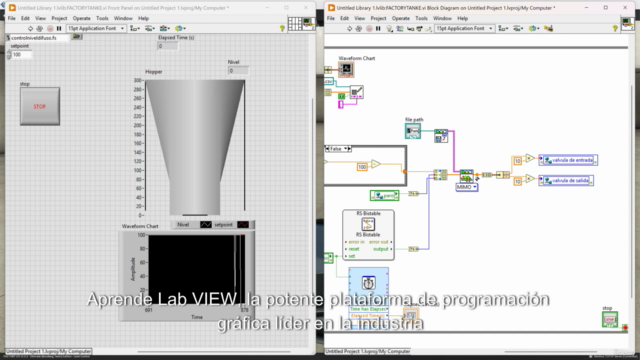Viewport: 640px width, 360px height.
Task: Select the Waveform Chart terminal in the Block Diagram
Action: click(346, 69)
